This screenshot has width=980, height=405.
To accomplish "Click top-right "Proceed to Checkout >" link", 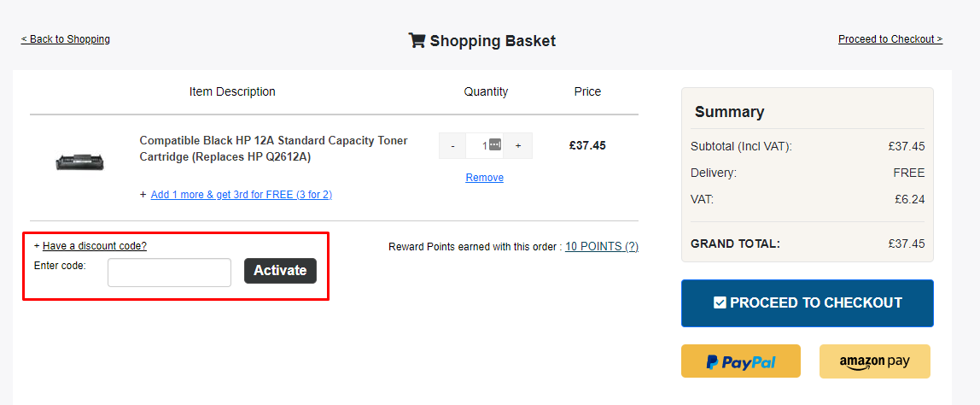I will tap(890, 39).
